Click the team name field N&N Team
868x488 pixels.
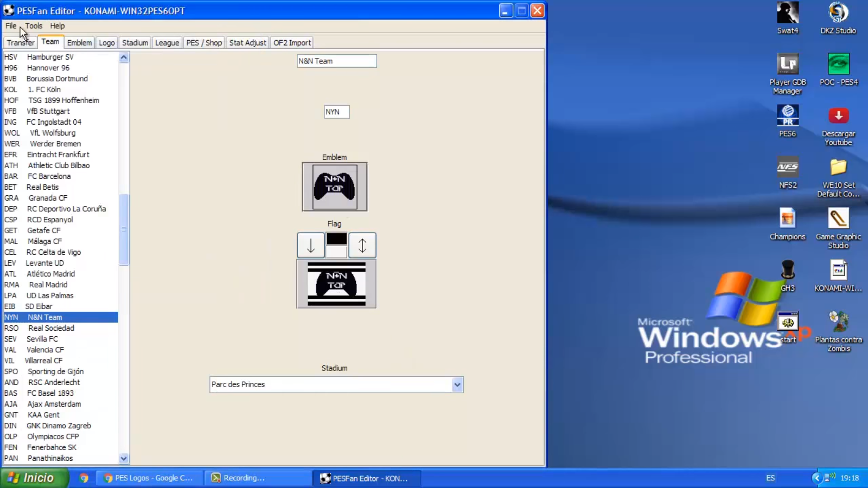336,61
